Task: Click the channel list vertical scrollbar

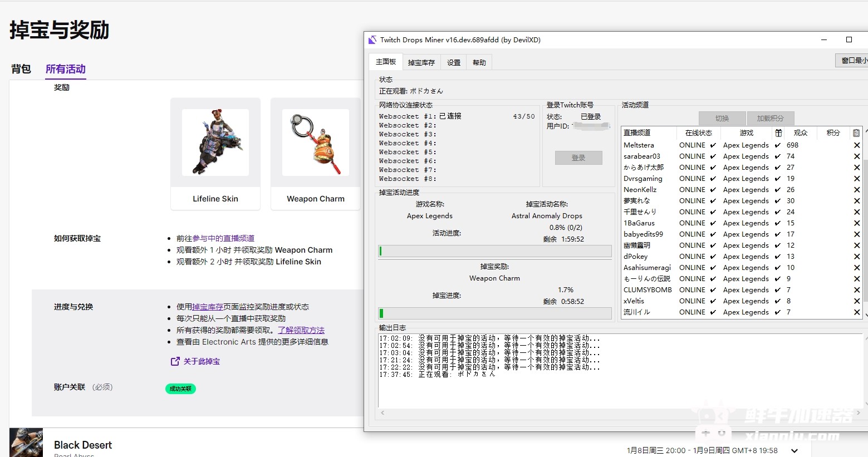Action: (866, 223)
